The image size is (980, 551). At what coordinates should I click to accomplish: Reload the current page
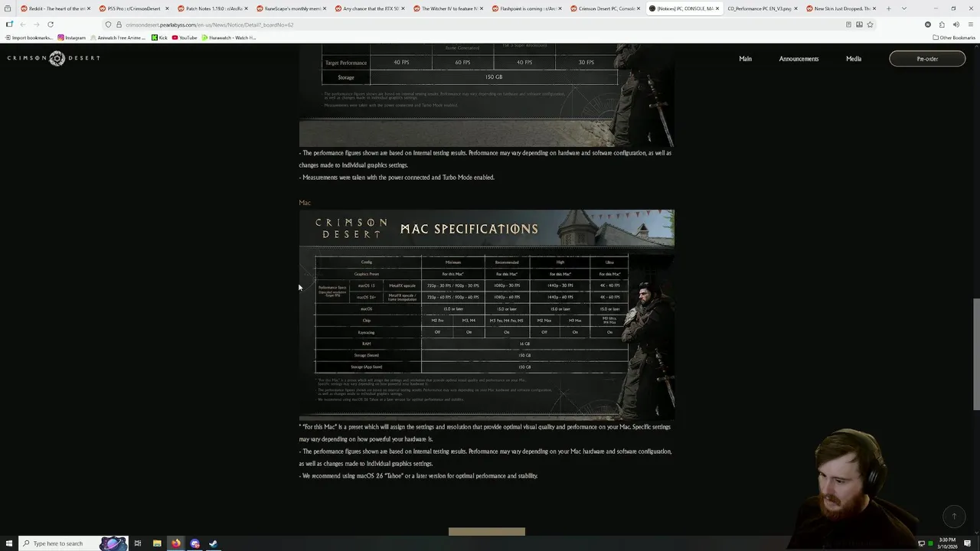pyautogui.click(x=51, y=24)
